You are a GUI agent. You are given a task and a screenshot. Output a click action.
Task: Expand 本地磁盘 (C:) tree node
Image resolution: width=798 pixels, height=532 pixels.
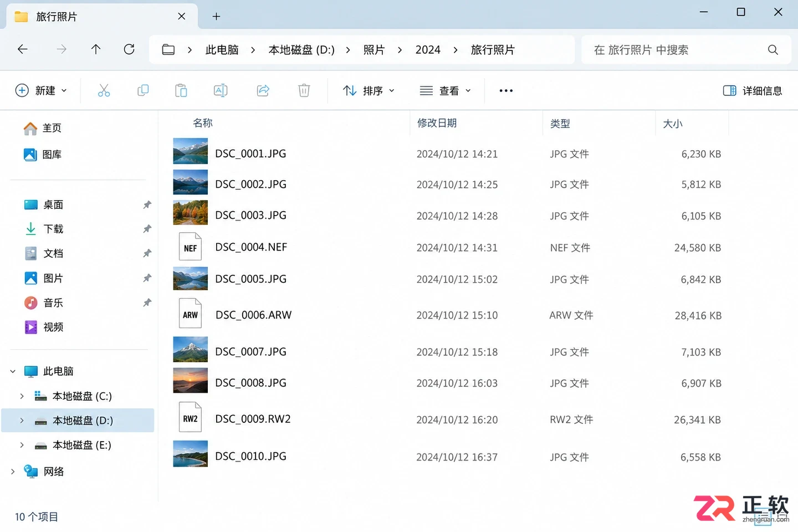tap(22, 396)
